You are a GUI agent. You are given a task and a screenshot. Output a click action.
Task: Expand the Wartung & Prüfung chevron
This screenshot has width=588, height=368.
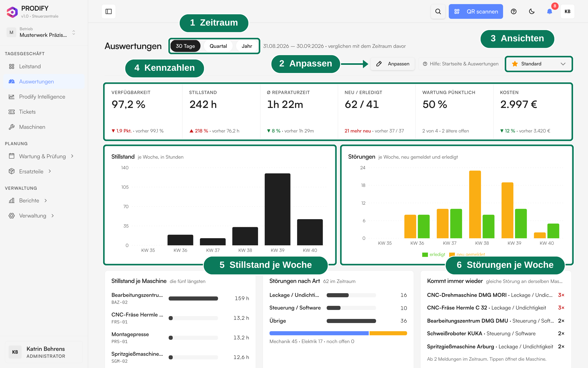pos(72,156)
